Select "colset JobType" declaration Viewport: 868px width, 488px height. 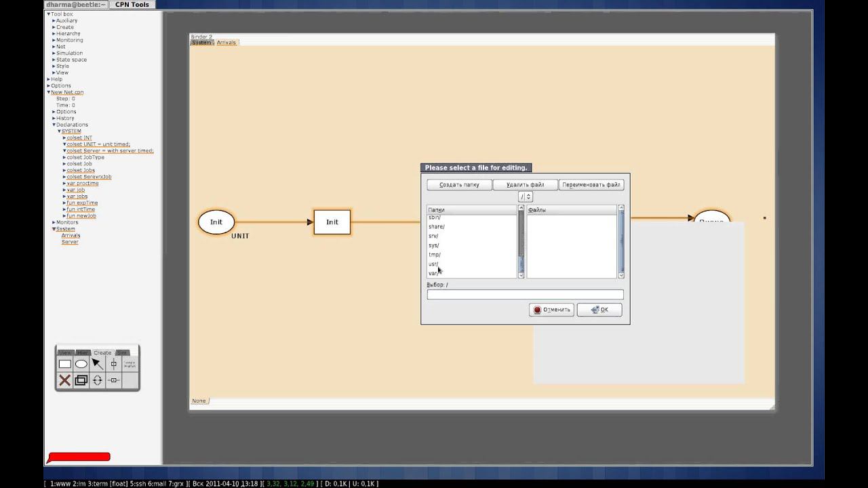pos(85,157)
